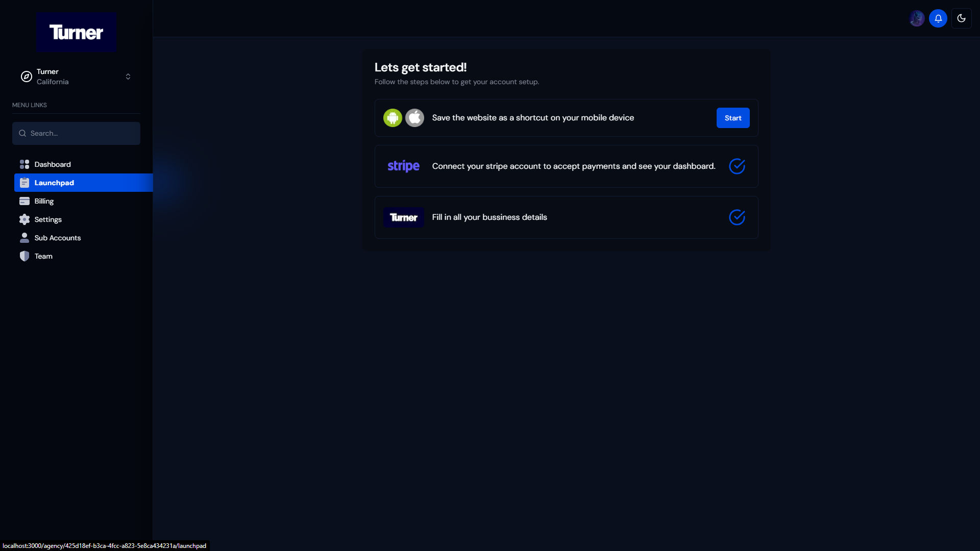Focus the Search menu links field
The height and width of the screenshot is (551, 980).
click(x=76, y=133)
